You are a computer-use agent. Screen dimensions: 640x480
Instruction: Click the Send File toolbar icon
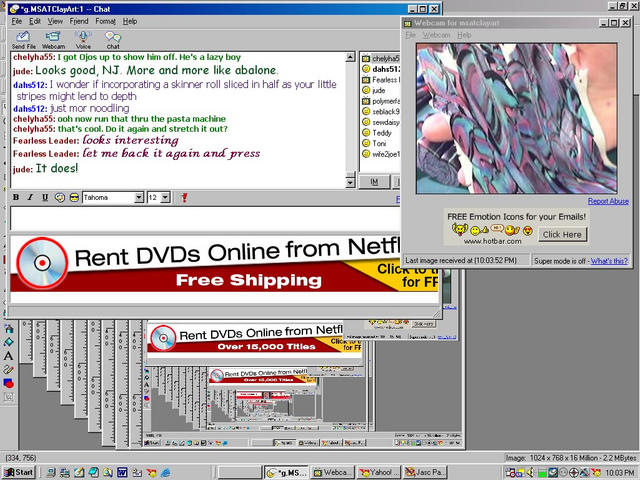click(x=24, y=40)
